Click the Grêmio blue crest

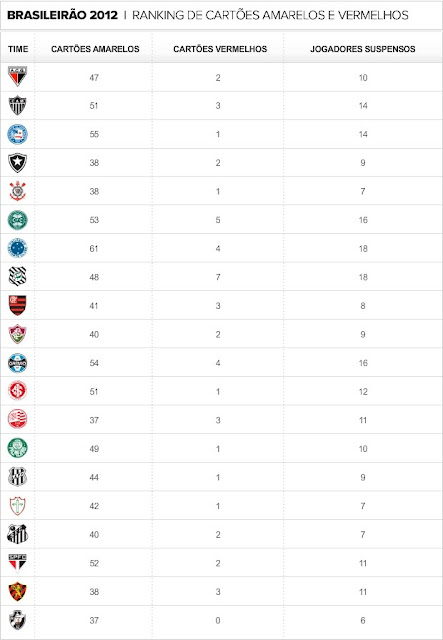18,363
